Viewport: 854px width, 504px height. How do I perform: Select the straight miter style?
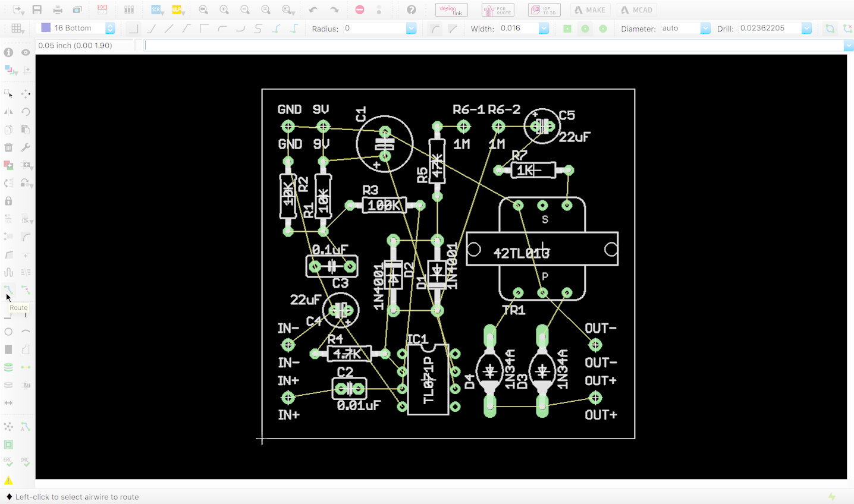[x=453, y=29]
